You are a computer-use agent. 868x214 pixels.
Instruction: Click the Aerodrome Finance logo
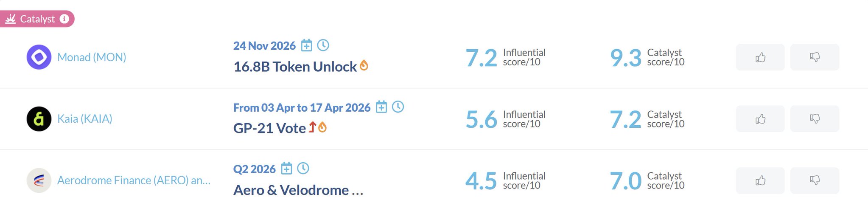(x=39, y=180)
